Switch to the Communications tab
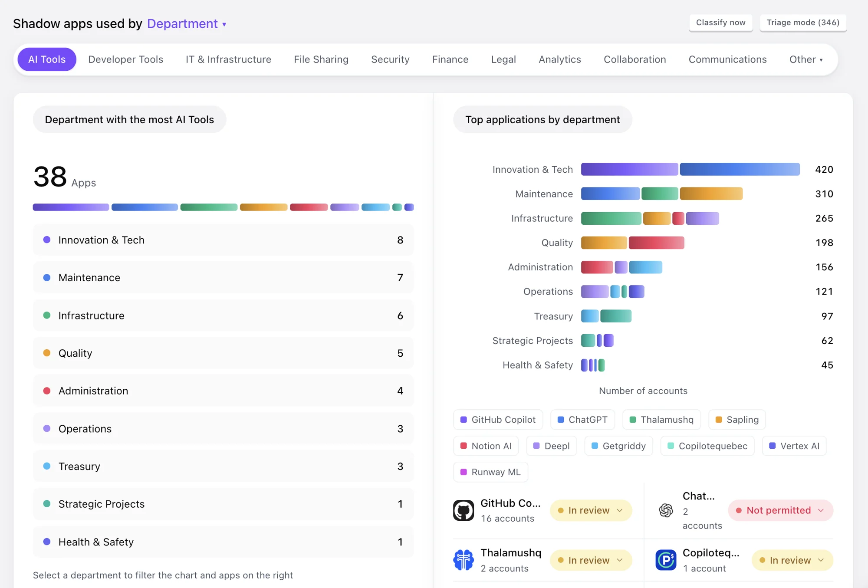The width and height of the screenshot is (868, 588). point(727,59)
